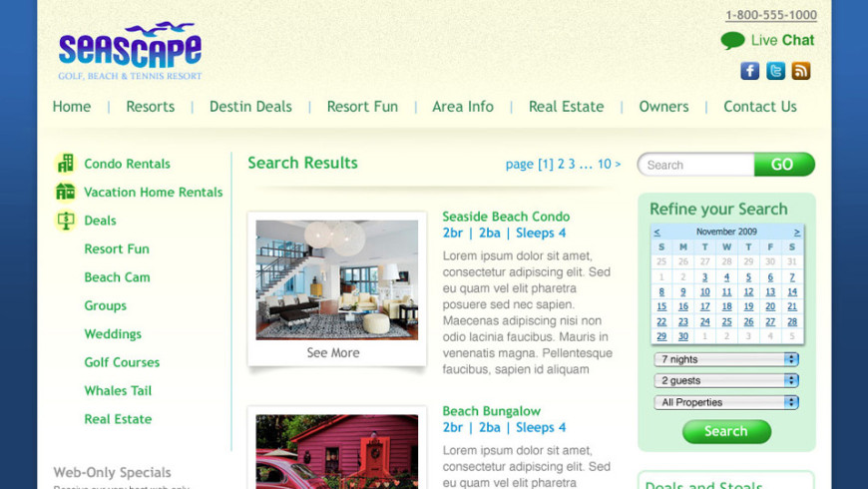Open the 2 guests dropdown

coord(726,380)
